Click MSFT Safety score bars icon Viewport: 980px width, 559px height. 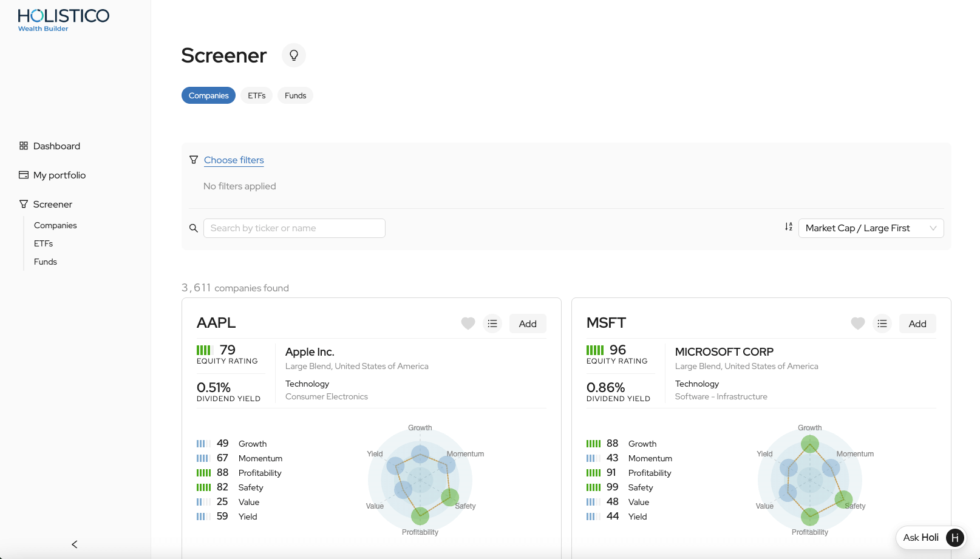coord(594,487)
